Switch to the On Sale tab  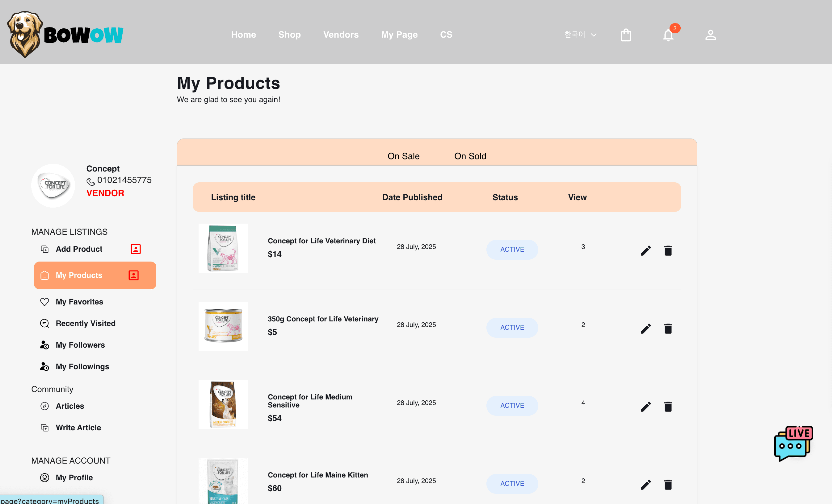[x=403, y=156]
